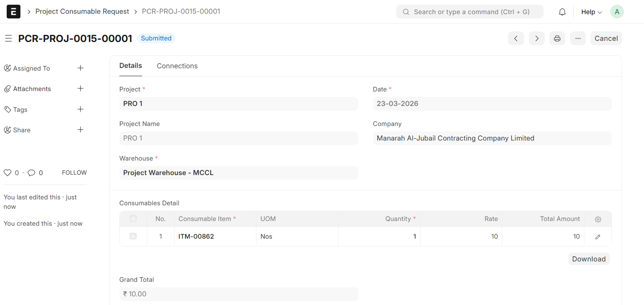
Task: Switch to the Connections tab
Action: tap(177, 66)
